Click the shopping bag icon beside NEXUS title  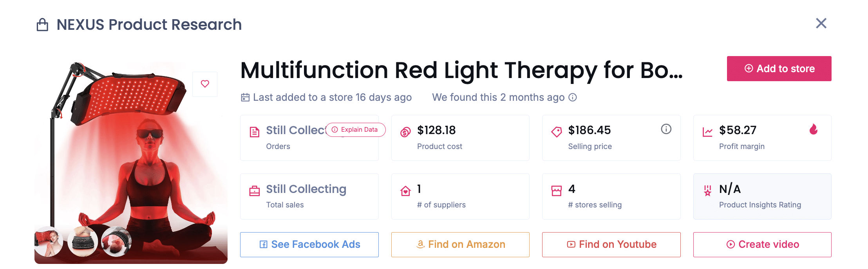pyautogui.click(x=42, y=25)
